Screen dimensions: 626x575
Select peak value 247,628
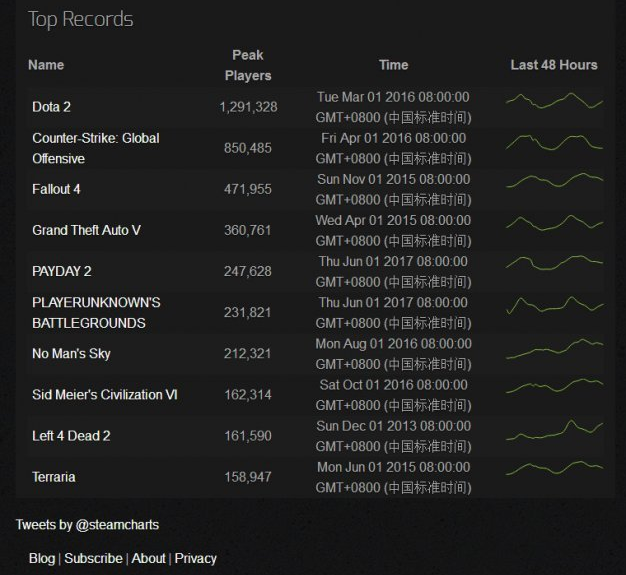coord(248,272)
